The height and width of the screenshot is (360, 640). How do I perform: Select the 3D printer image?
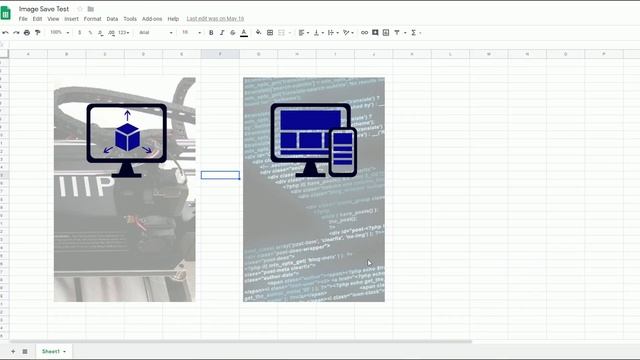point(124,189)
